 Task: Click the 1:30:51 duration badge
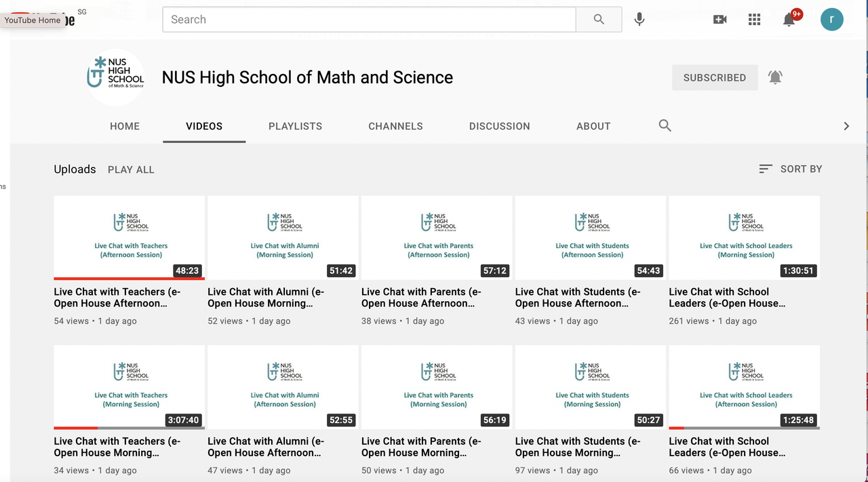pos(798,270)
